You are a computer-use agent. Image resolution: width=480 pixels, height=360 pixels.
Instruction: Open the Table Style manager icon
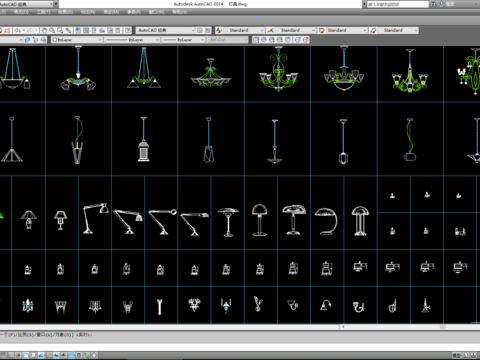(x=322, y=30)
